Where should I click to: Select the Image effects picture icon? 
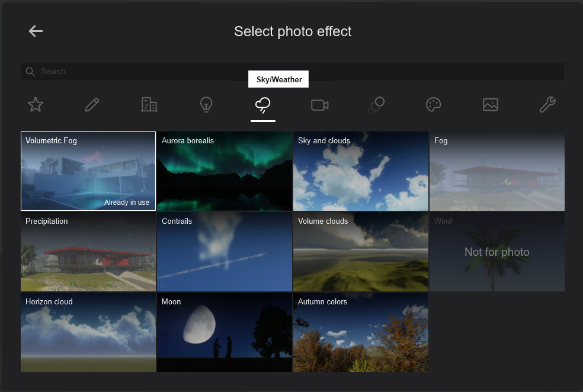click(x=490, y=104)
